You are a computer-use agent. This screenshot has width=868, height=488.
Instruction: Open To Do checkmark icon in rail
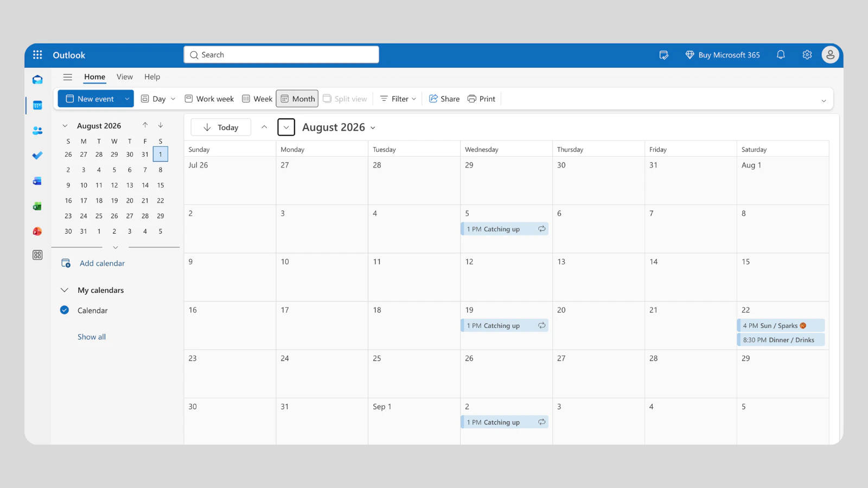37,156
